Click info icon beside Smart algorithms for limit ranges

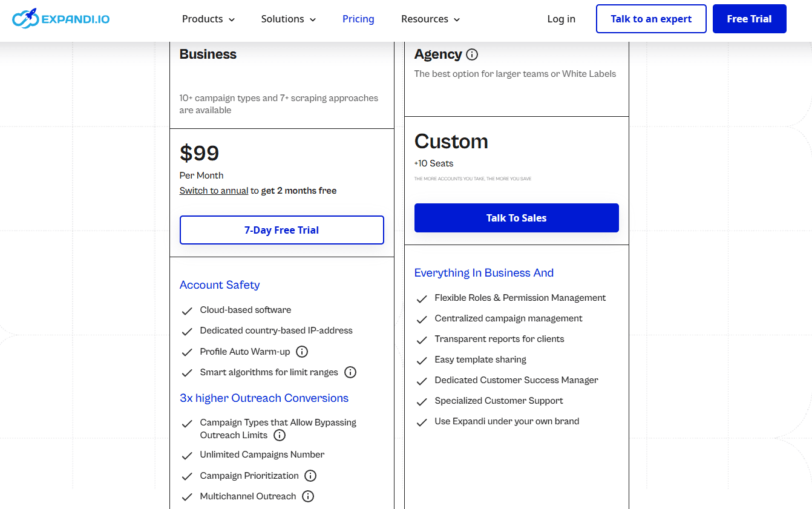point(350,372)
